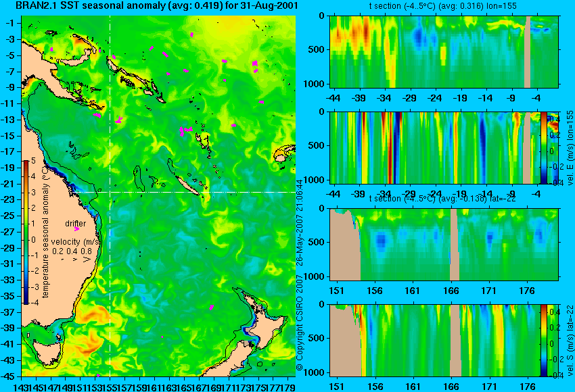Screen dimensions: 575x392
Task: Click the '-9' latitude tick label on the map axis
Action: [x=10, y=87]
